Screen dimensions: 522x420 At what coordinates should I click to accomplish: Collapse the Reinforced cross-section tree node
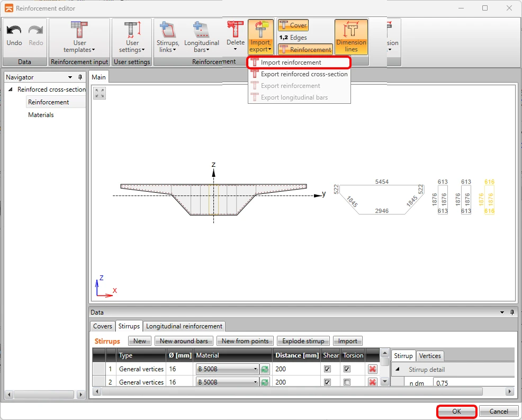pos(11,90)
